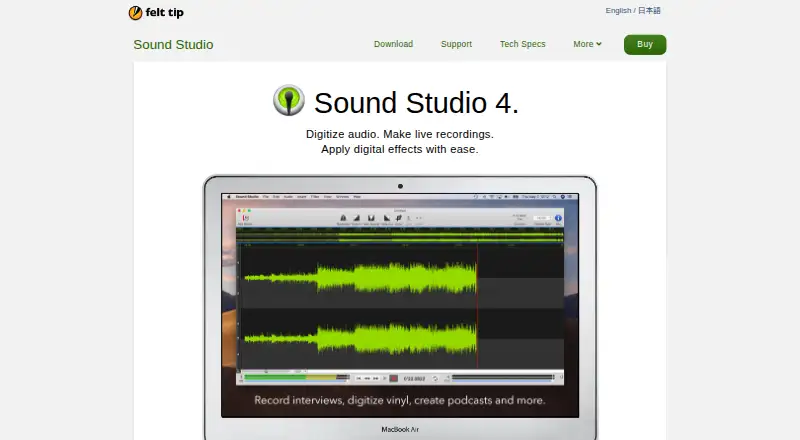Image resolution: width=800 pixels, height=440 pixels.
Task: Open the Sound Studio title link
Action: click(173, 44)
